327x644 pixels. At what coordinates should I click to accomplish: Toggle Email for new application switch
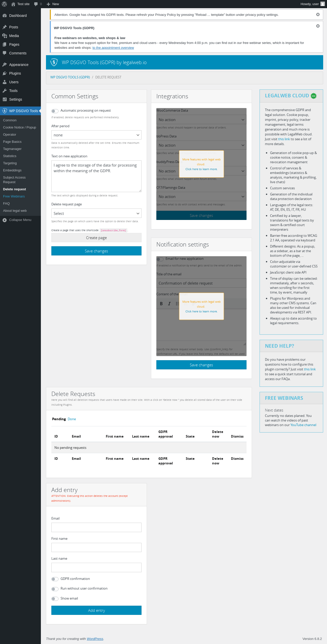click(x=160, y=259)
